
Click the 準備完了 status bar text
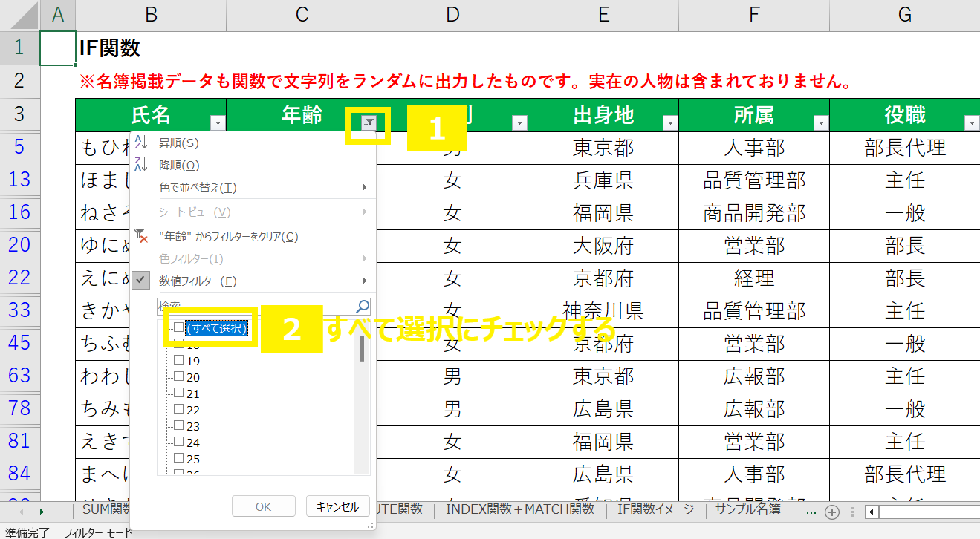[27, 532]
